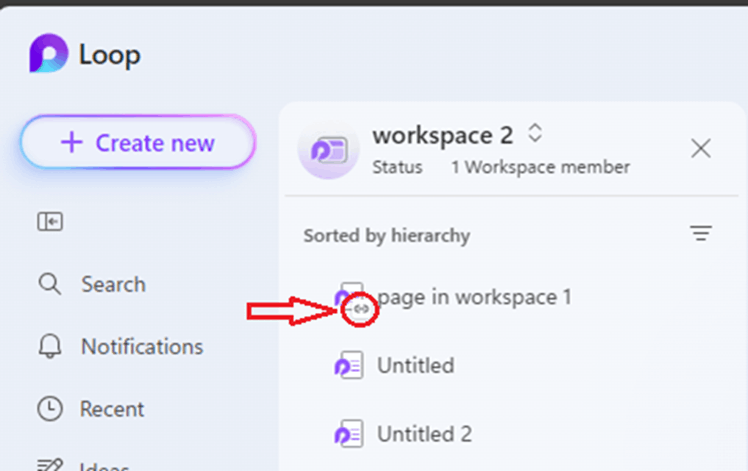Open the workspace Status link

tap(397, 167)
